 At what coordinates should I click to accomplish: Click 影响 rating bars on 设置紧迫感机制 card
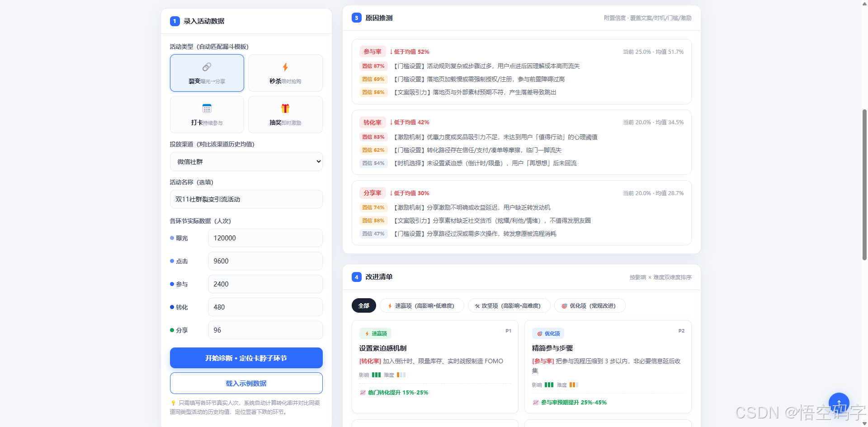click(376, 375)
